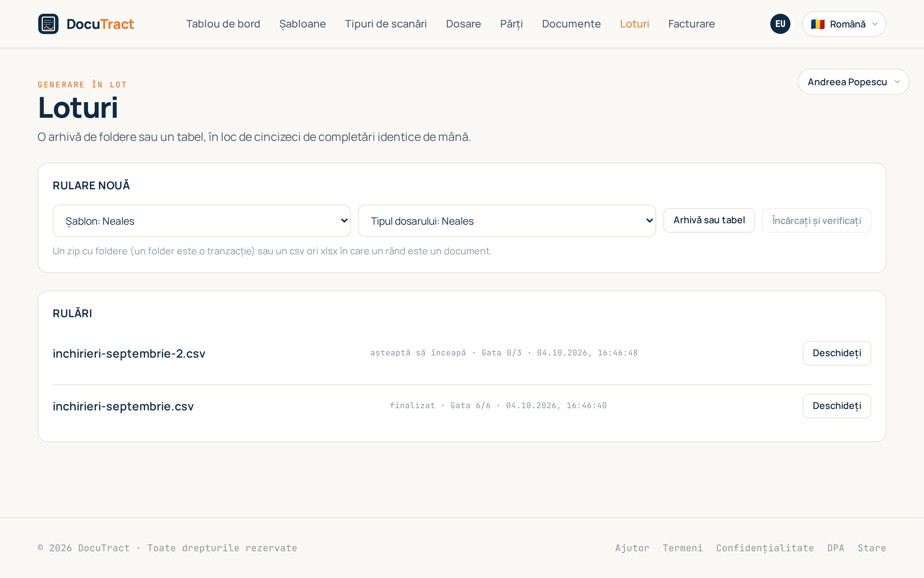
Task: Expand the Andreea Popescu account menu
Action: coord(853,82)
